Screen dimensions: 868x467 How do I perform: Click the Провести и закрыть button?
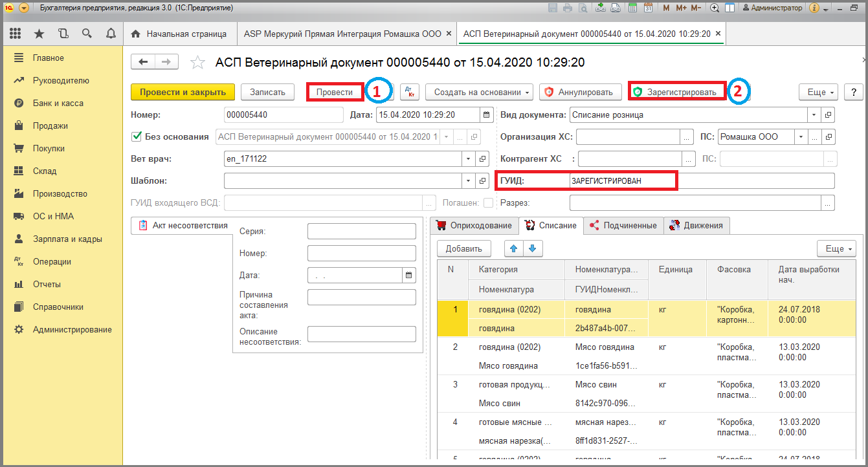pos(183,92)
